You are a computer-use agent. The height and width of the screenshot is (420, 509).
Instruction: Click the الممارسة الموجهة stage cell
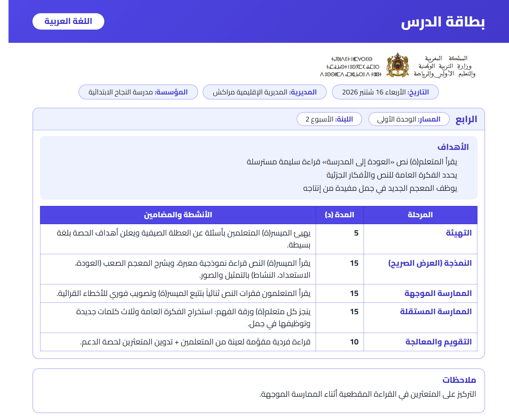click(420, 293)
